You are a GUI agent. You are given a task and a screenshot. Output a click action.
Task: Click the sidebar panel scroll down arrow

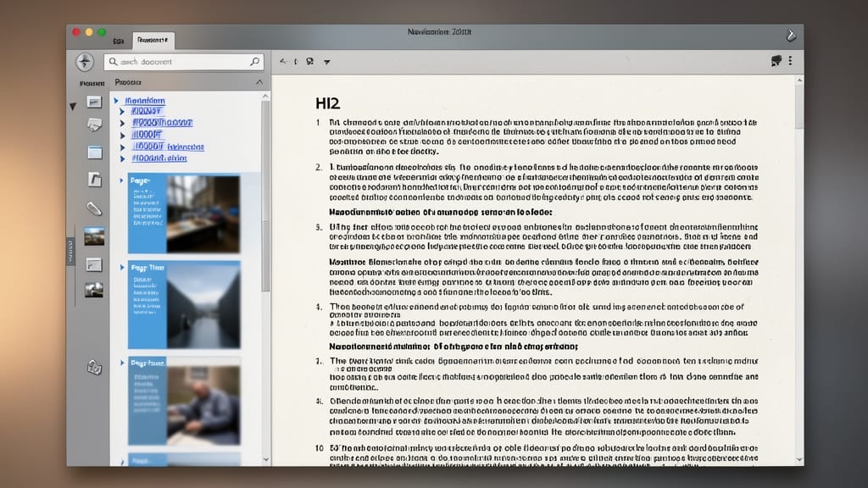click(x=265, y=459)
